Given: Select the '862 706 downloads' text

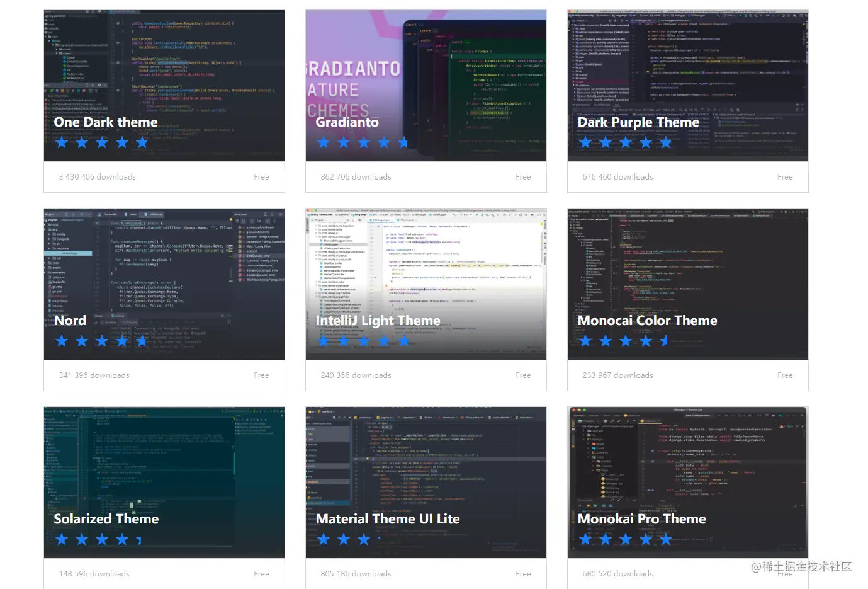Looking at the screenshot, I should (x=356, y=177).
